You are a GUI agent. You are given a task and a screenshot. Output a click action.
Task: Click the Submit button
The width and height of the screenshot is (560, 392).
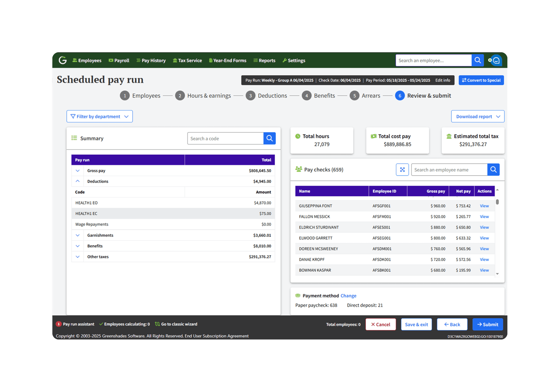[487, 324]
